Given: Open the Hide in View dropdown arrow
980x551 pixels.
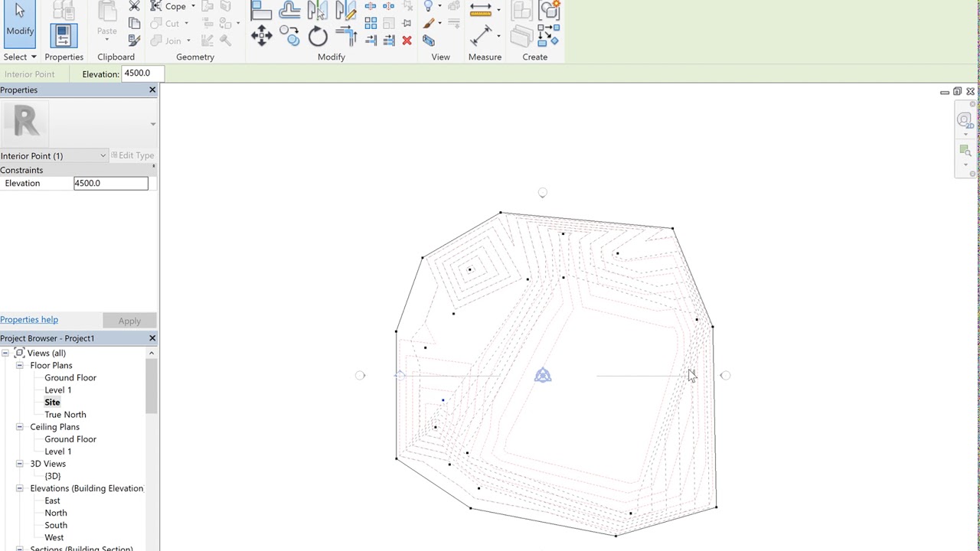Looking at the screenshot, I should [439, 6].
